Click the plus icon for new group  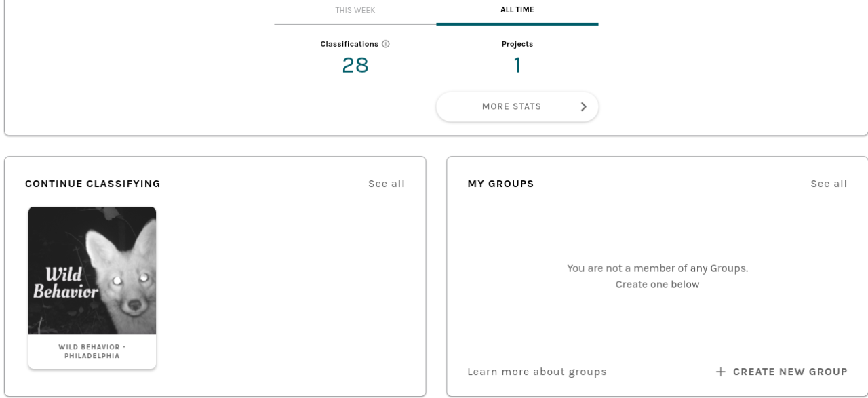point(721,372)
